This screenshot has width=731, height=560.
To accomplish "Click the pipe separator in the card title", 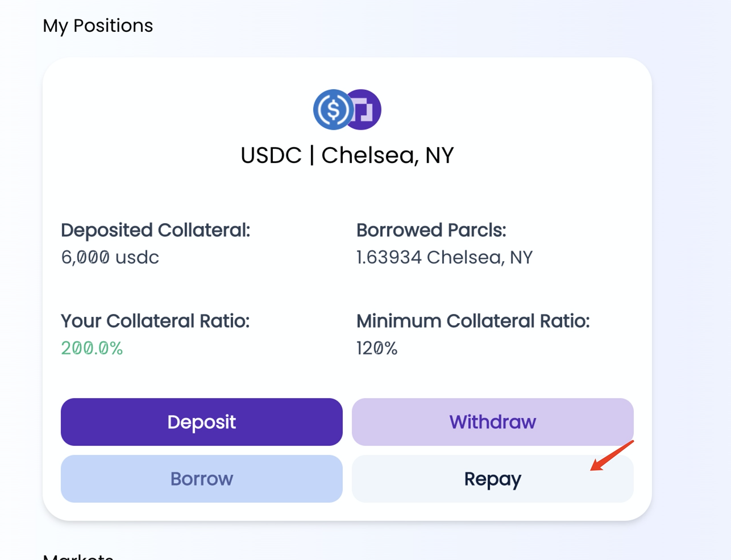I will 311,156.
